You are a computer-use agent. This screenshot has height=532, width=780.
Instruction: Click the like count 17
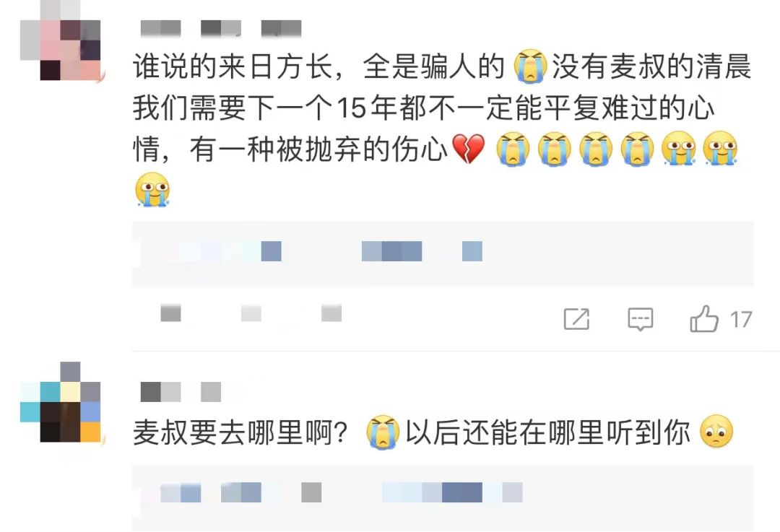741,320
